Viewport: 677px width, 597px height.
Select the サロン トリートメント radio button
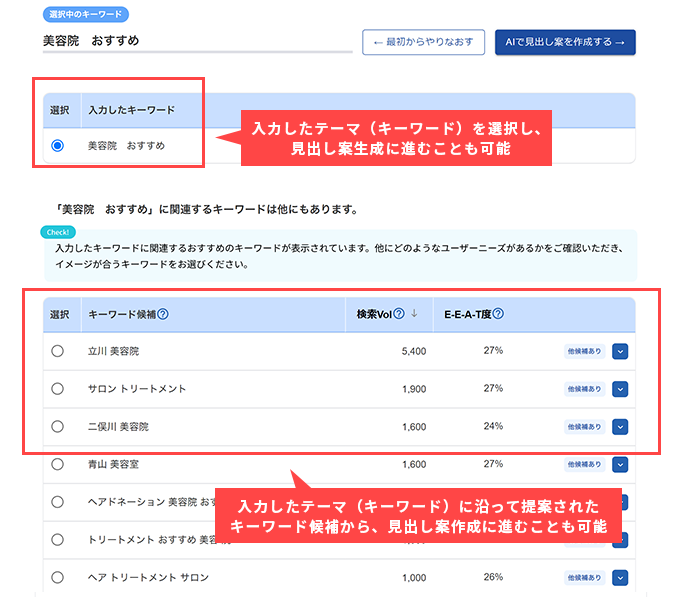pos(57,389)
